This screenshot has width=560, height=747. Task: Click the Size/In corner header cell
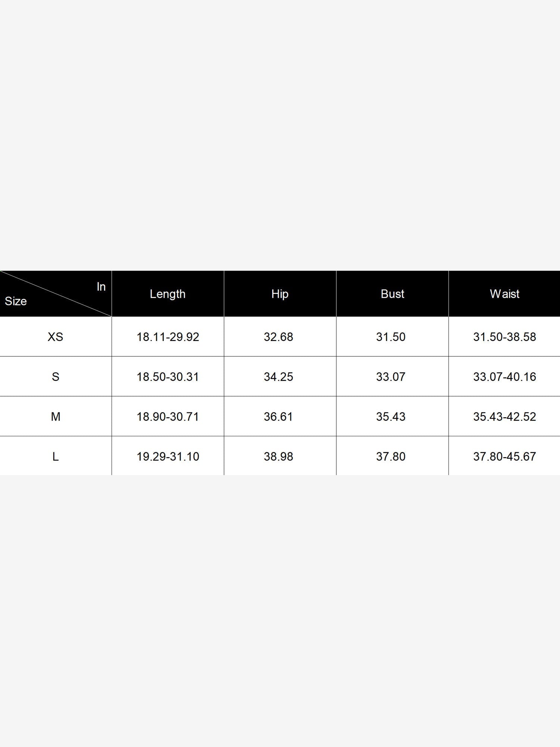point(55,294)
